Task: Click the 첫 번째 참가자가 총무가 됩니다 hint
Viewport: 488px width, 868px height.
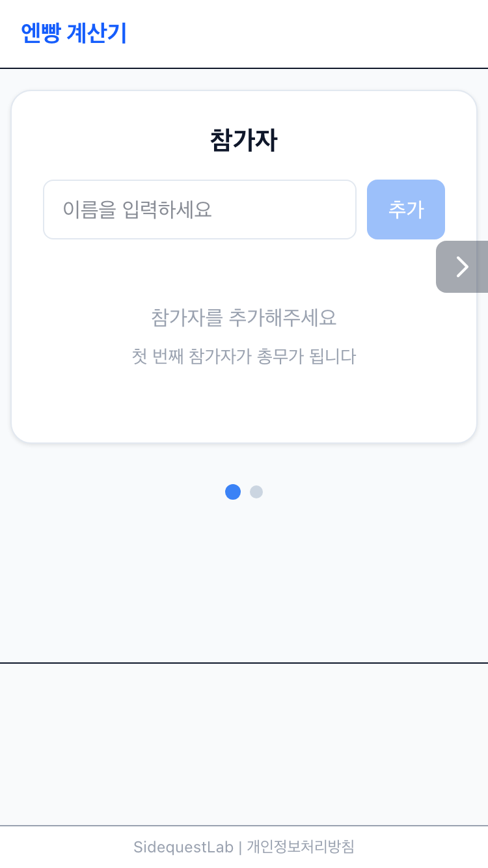Action: (243, 357)
